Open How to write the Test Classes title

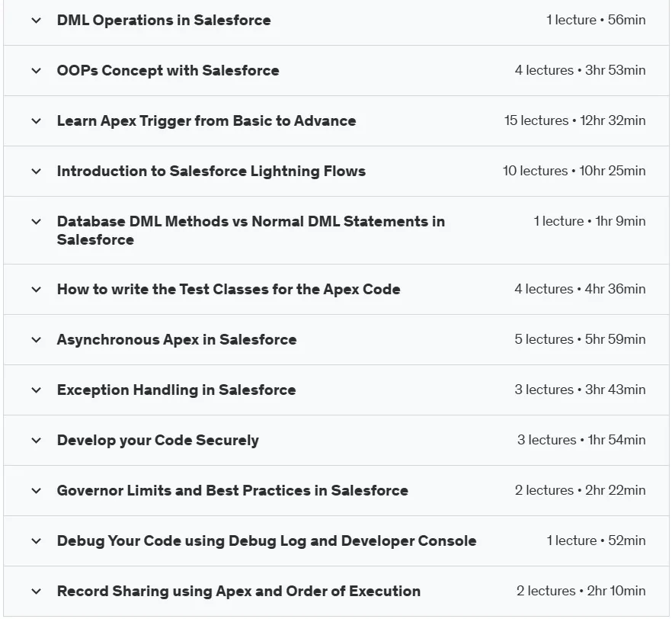coord(229,290)
